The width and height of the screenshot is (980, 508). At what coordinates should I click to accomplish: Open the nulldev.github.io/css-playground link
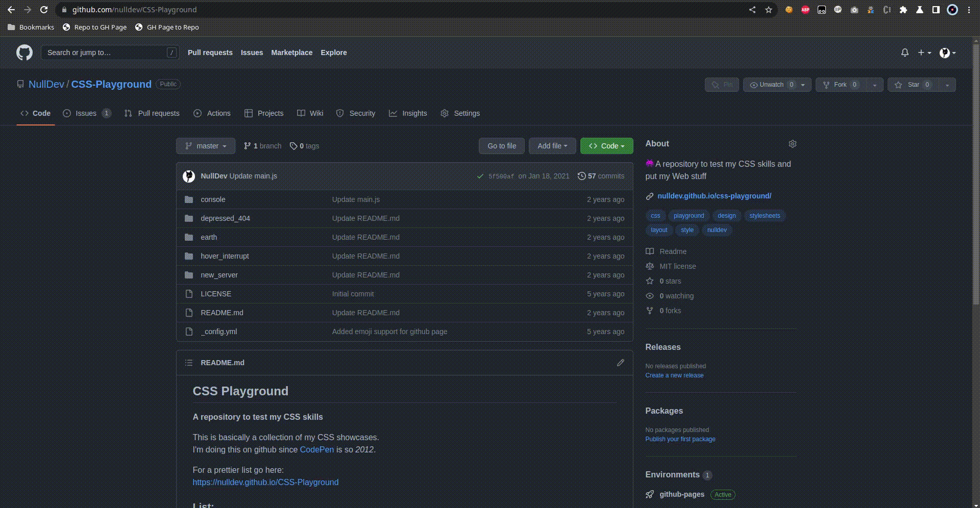coord(714,196)
